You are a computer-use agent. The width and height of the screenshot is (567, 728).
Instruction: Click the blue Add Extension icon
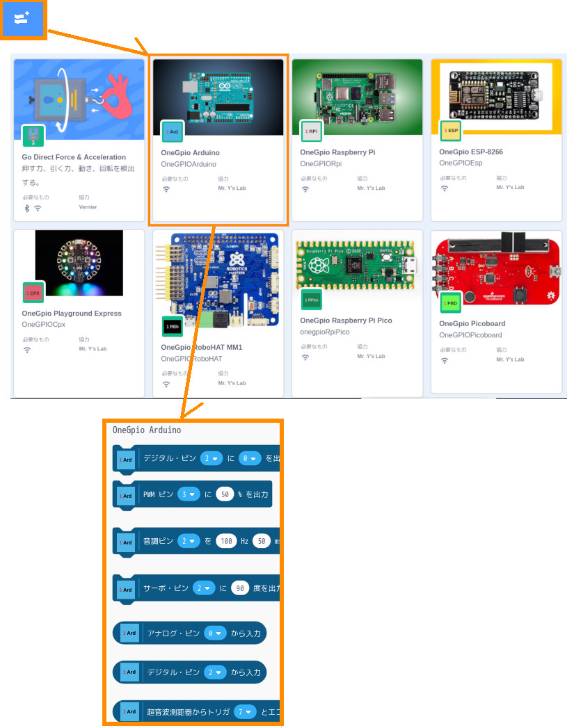point(23,19)
